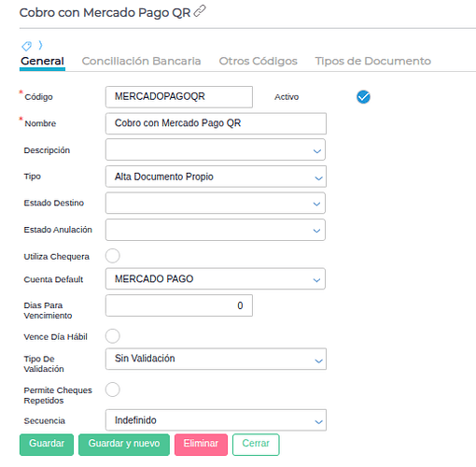Expand the Estado Anulación dropdown
476x467 pixels.
tap(216, 230)
